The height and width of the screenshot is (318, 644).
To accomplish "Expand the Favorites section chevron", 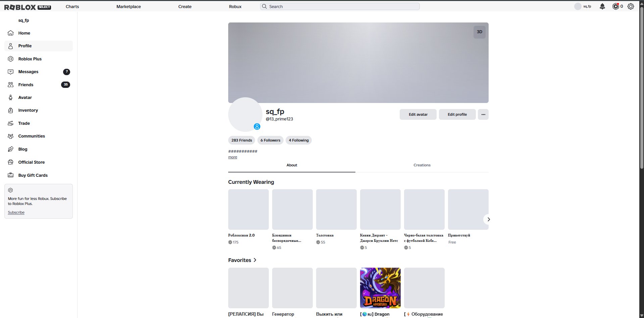I will [x=255, y=260].
